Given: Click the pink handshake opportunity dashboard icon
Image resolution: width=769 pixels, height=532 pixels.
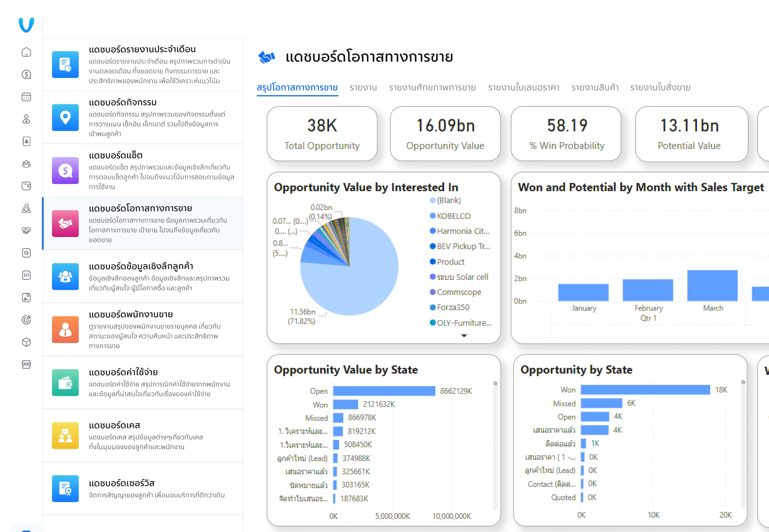Looking at the screenshot, I should coord(65,223).
